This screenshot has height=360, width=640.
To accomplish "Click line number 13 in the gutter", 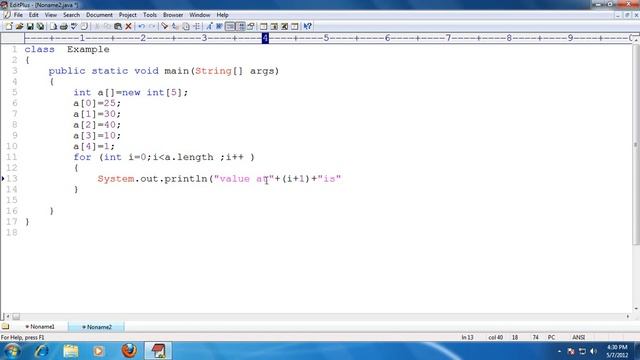I will pyautogui.click(x=12, y=179).
